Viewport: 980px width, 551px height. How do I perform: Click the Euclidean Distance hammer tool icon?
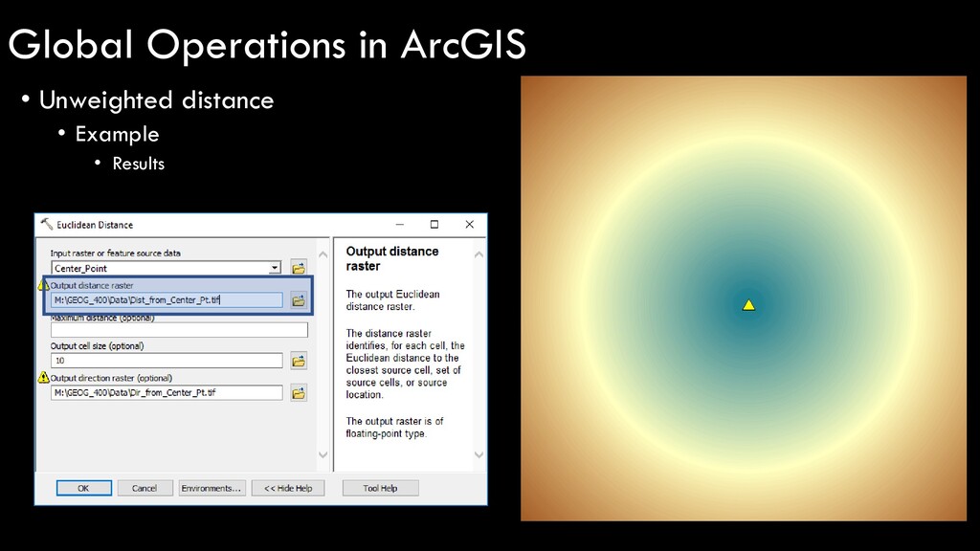[x=46, y=224]
